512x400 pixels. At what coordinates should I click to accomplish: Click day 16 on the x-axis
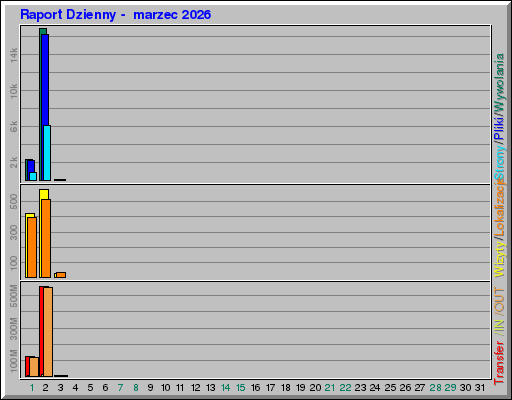tap(256, 388)
